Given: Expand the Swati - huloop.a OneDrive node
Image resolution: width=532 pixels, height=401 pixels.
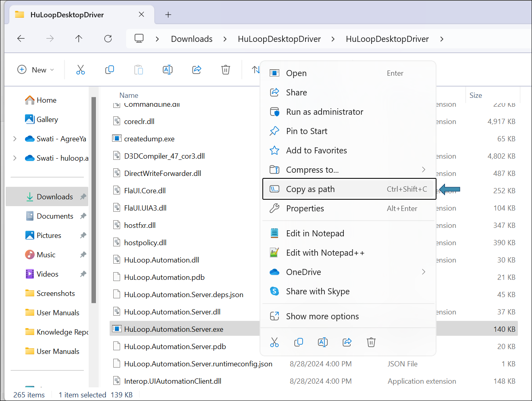Looking at the screenshot, I should (15, 158).
